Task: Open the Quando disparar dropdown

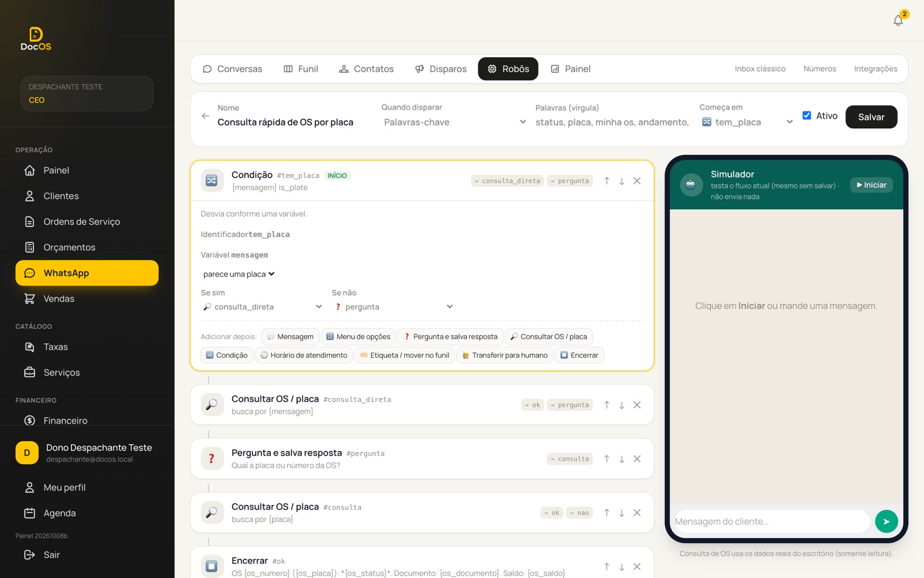Action: (x=454, y=122)
